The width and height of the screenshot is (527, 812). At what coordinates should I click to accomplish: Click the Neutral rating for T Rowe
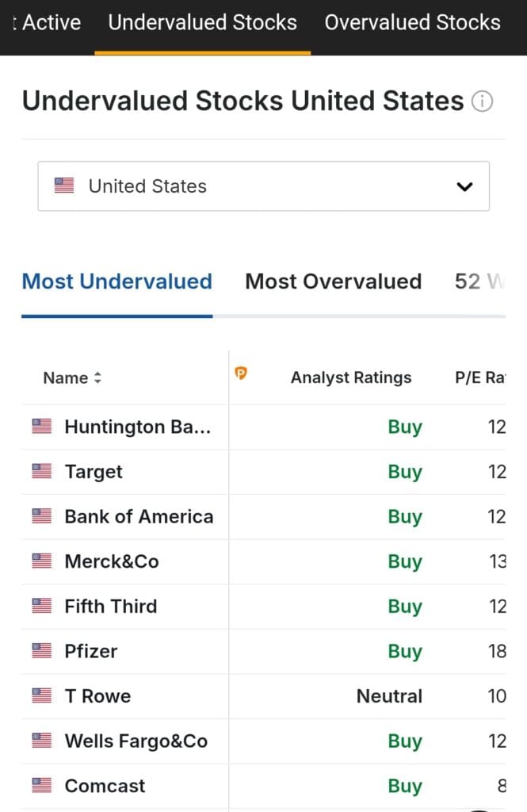coord(389,696)
